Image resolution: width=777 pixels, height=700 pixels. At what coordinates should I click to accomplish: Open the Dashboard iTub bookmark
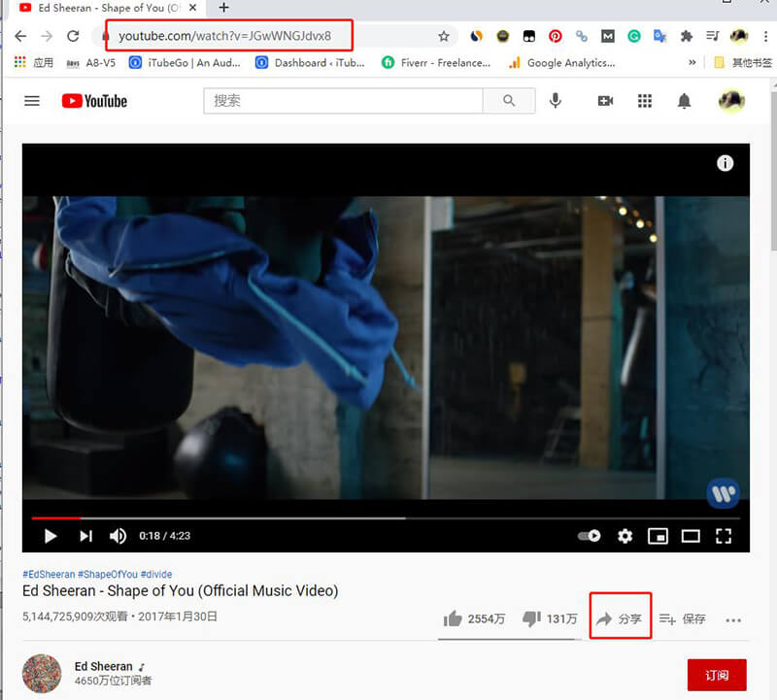pyautogui.click(x=310, y=63)
